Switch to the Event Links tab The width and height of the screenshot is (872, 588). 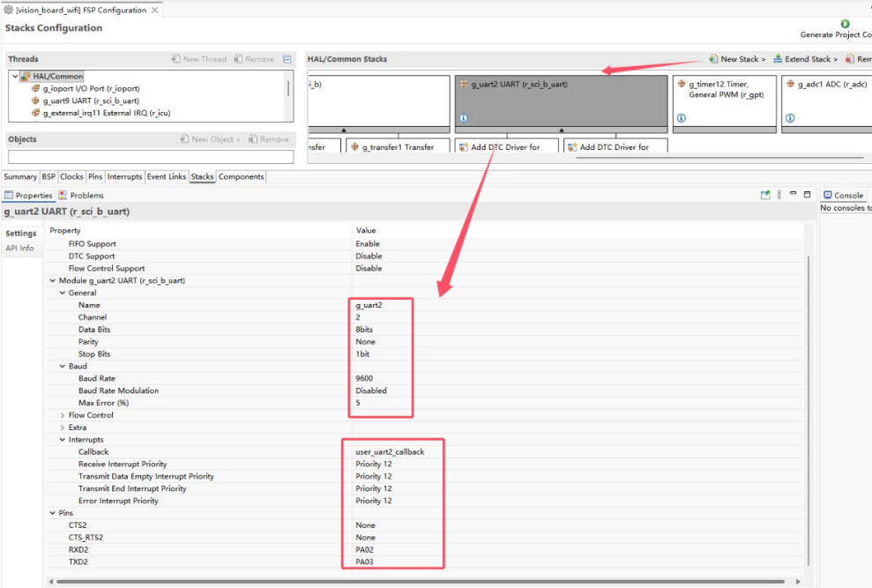[167, 176]
